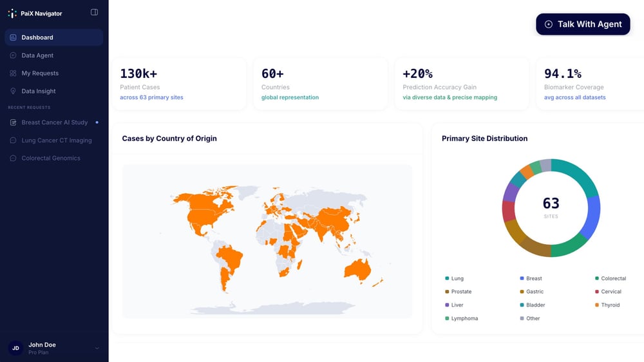The width and height of the screenshot is (644, 362).
Task: Click the Colorectal Genomics chat icon
Action: [14, 158]
